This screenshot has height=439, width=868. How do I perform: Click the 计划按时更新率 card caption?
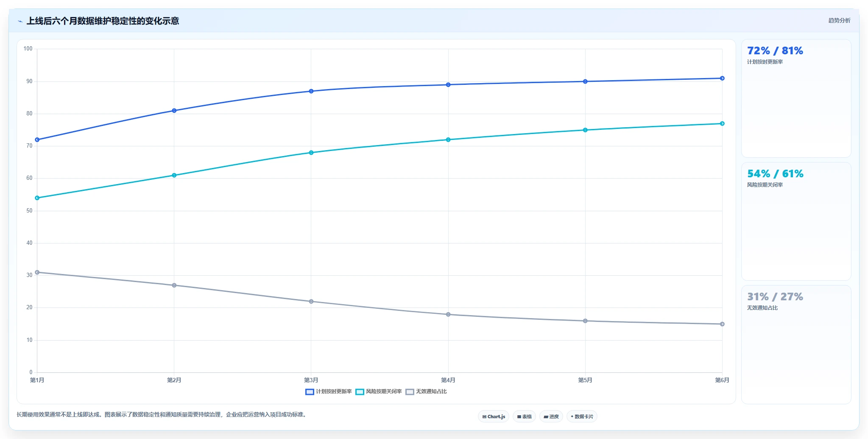[765, 62]
